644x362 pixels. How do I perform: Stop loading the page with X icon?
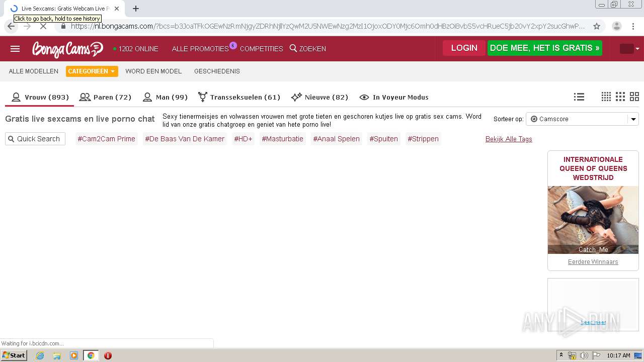(x=43, y=26)
